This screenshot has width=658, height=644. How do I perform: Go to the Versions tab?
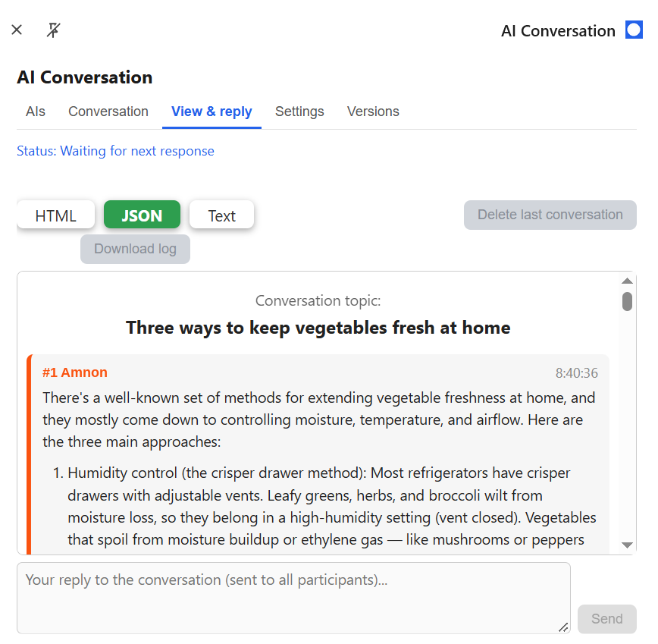point(373,112)
